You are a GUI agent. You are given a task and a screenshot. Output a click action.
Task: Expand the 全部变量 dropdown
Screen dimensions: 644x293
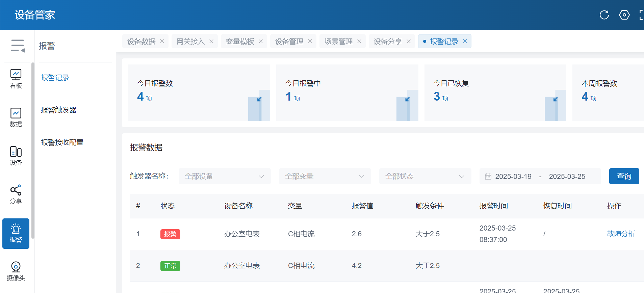click(325, 176)
